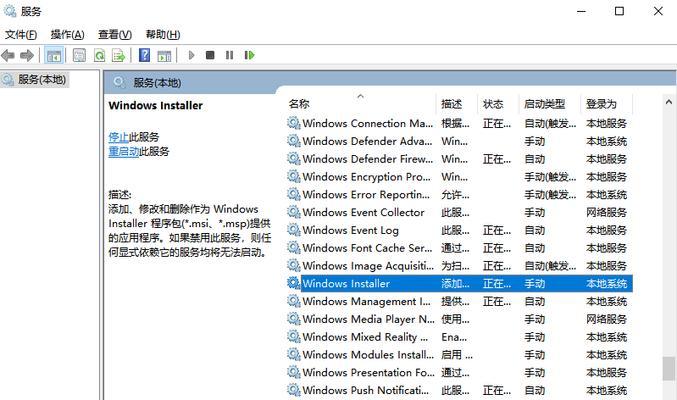Click the 停止 link to stop service

point(119,137)
